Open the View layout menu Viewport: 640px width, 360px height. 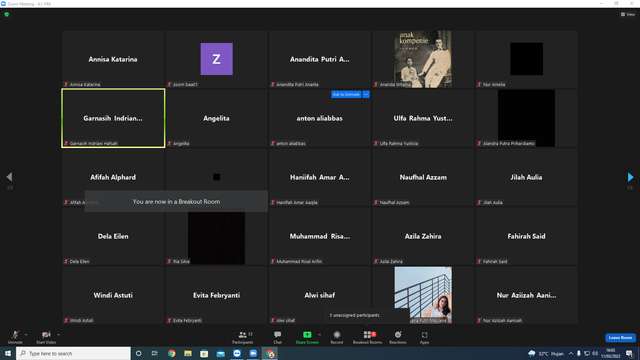coord(628,14)
